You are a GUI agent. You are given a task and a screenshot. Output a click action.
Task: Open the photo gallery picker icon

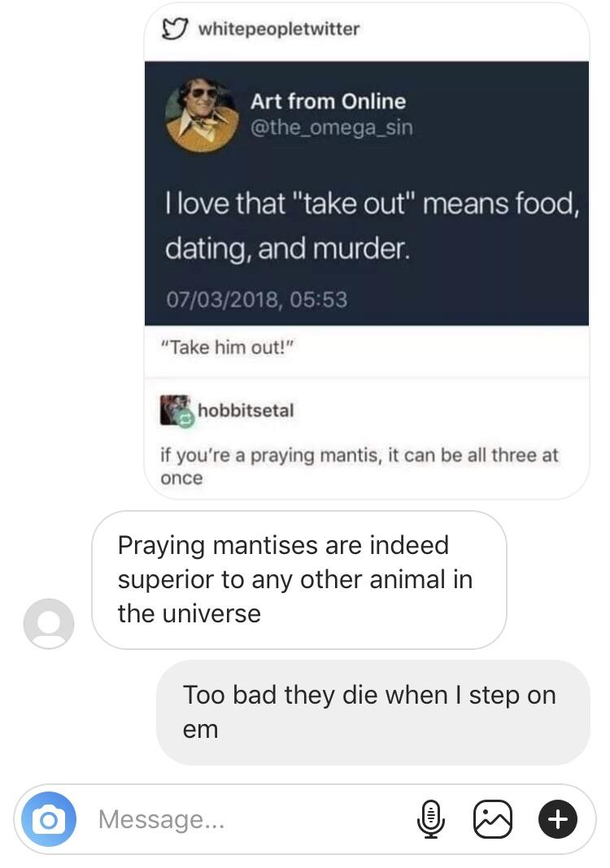point(493,819)
